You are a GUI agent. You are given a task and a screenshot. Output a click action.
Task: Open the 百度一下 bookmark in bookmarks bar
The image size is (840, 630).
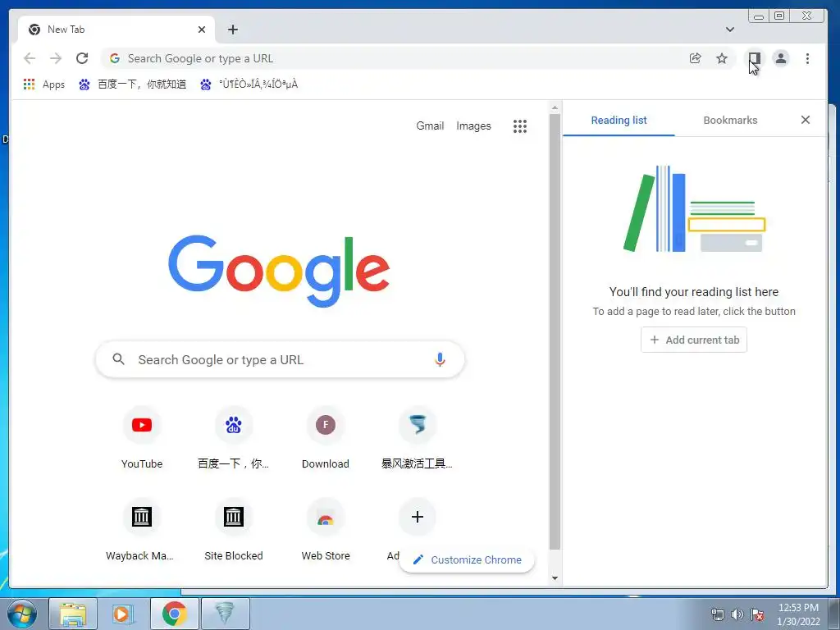133,84
